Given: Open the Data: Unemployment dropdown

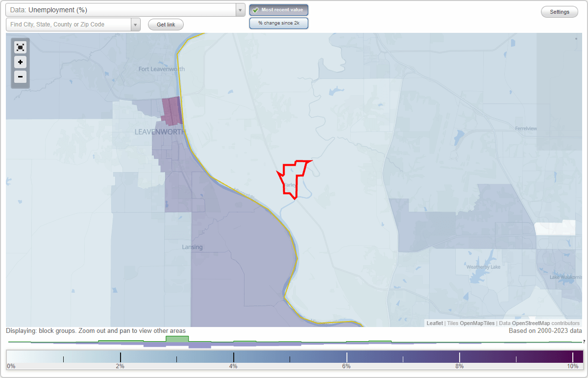Looking at the screenshot, I should 122,9.
